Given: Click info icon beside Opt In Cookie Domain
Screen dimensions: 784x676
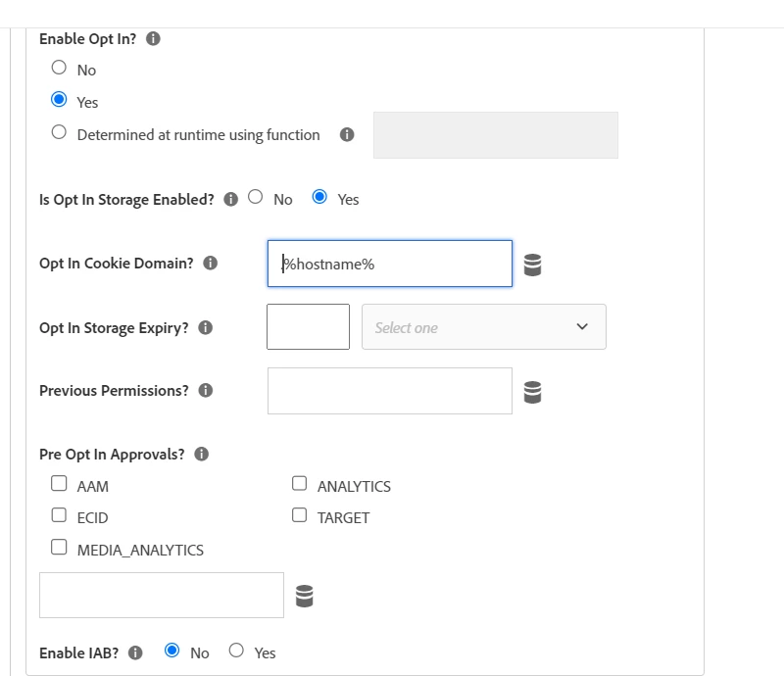Looking at the screenshot, I should 211,263.
